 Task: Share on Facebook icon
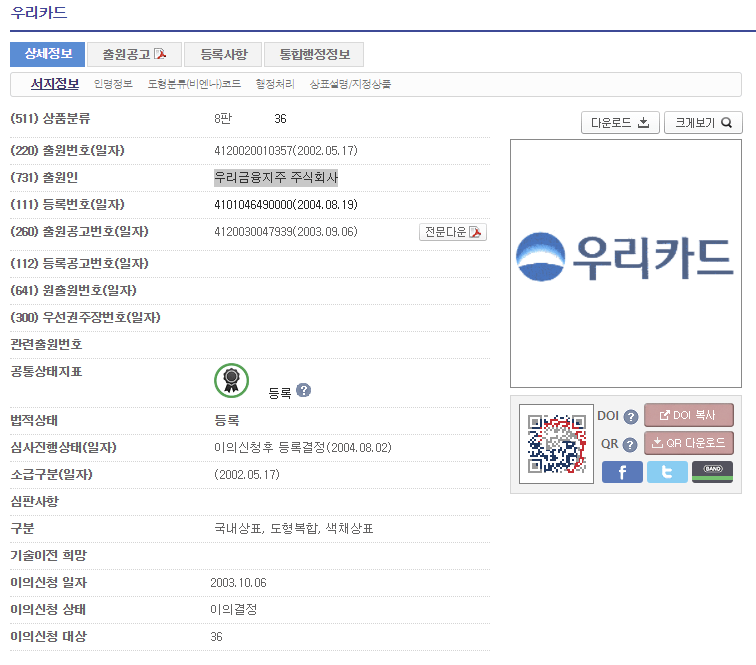tap(622, 472)
